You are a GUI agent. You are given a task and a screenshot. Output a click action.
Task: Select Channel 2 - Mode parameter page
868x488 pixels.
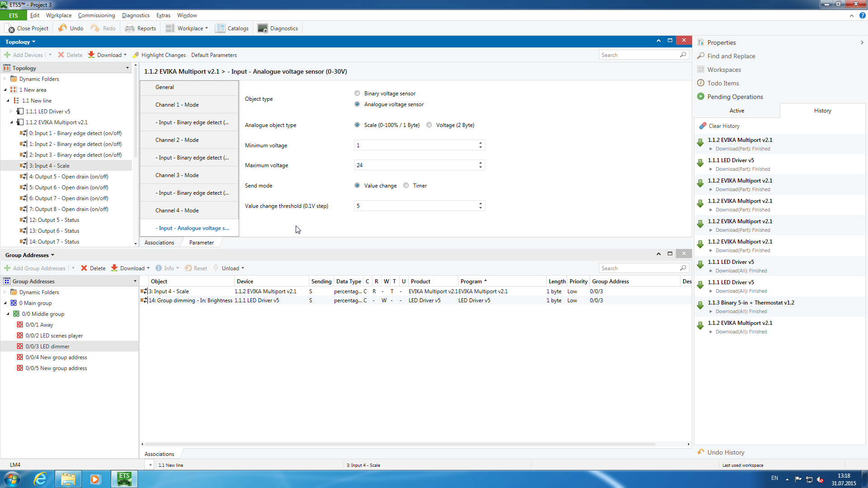coord(177,140)
